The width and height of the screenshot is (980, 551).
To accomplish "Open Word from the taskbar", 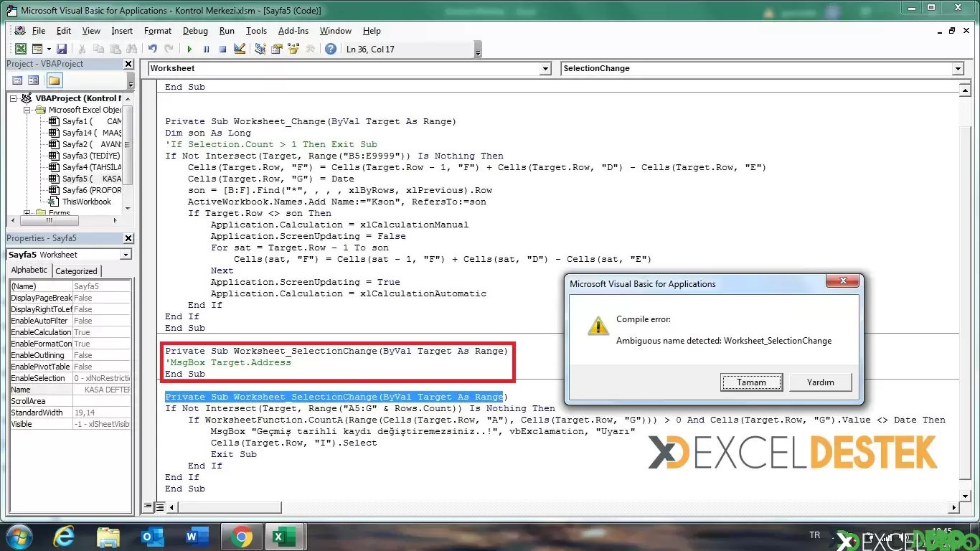I will click(x=197, y=537).
